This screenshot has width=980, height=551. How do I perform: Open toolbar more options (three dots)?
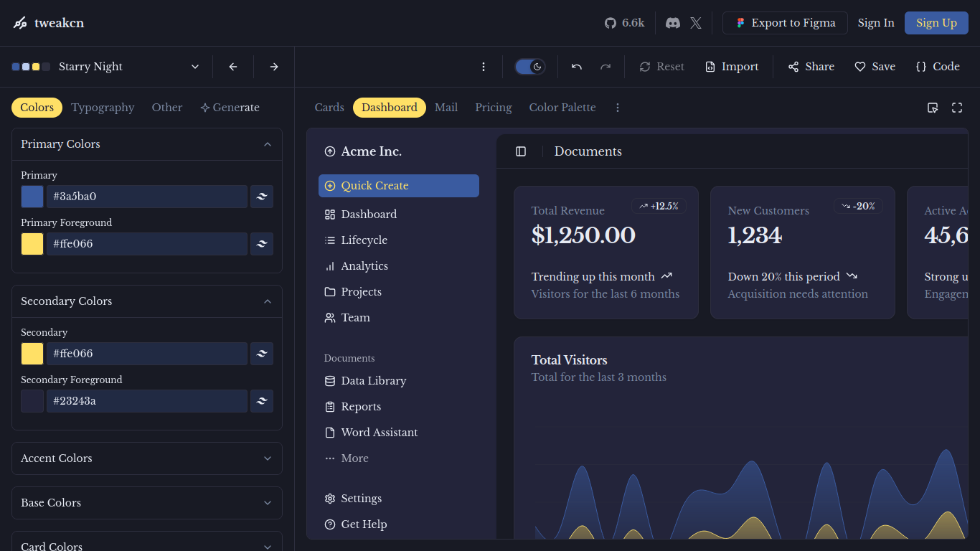click(484, 67)
